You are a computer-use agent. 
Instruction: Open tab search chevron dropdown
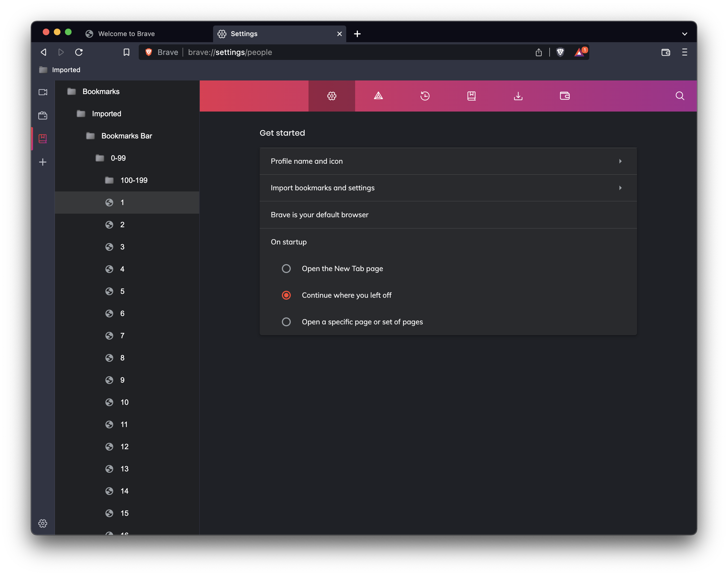(684, 34)
